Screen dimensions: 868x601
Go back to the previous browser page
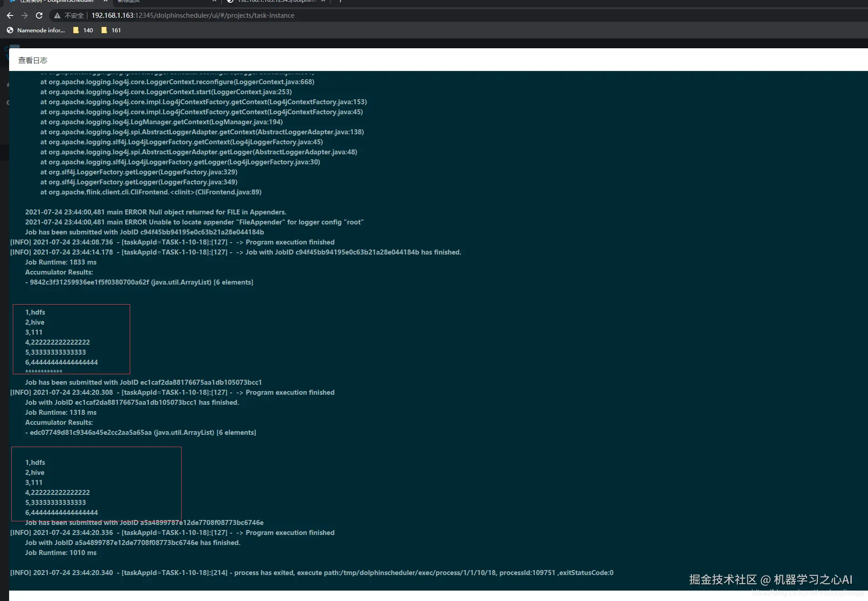click(10, 15)
